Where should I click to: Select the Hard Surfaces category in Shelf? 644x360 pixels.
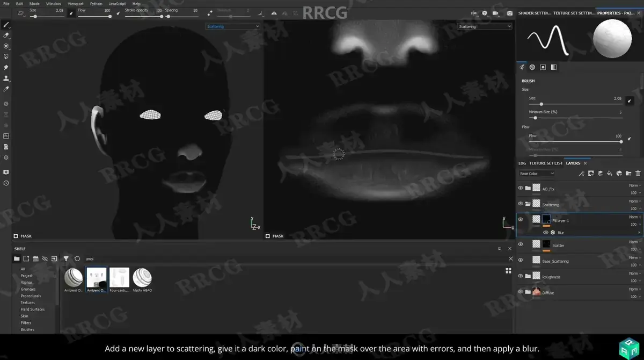click(x=33, y=309)
